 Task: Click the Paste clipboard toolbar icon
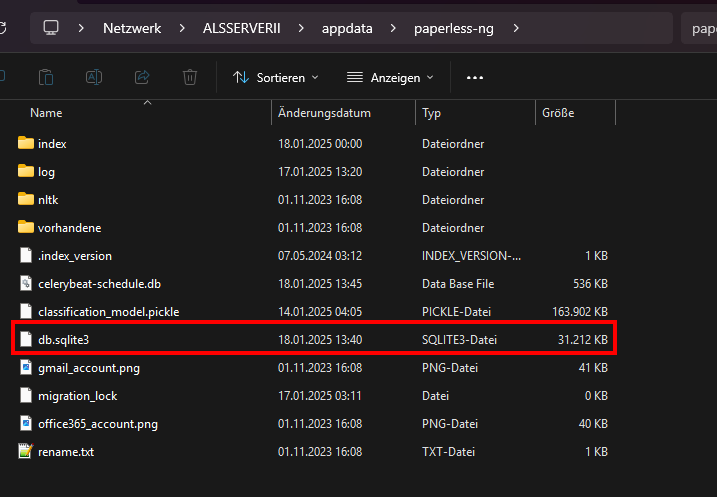tap(46, 77)
